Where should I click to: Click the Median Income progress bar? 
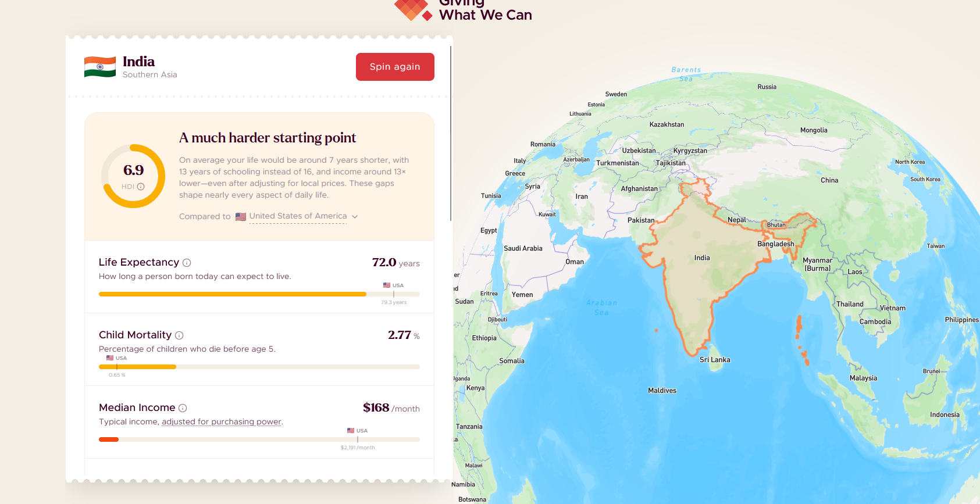[x=259, y=439]
